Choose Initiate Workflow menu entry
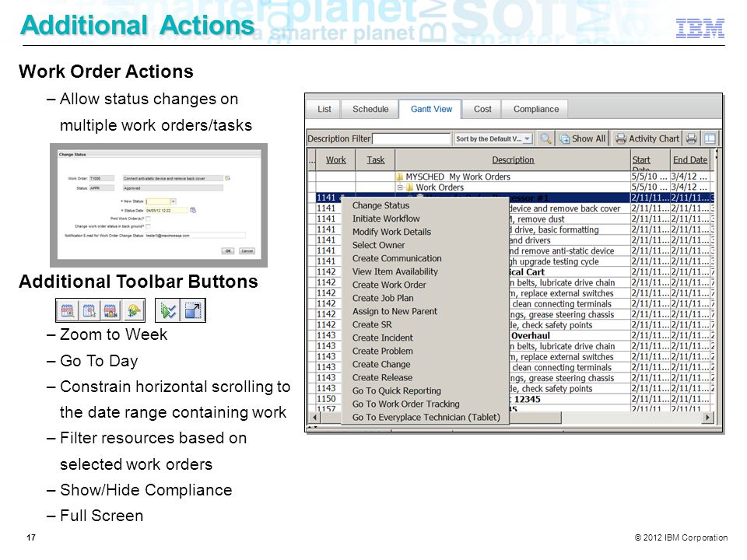This screenshot has height=560, width=747. point(426,219)
